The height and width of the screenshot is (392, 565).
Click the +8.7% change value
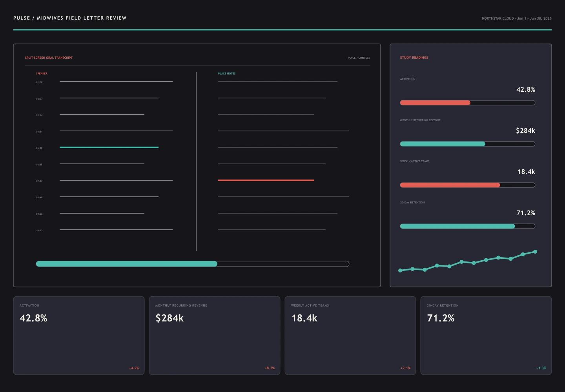[x=270, y=368]
